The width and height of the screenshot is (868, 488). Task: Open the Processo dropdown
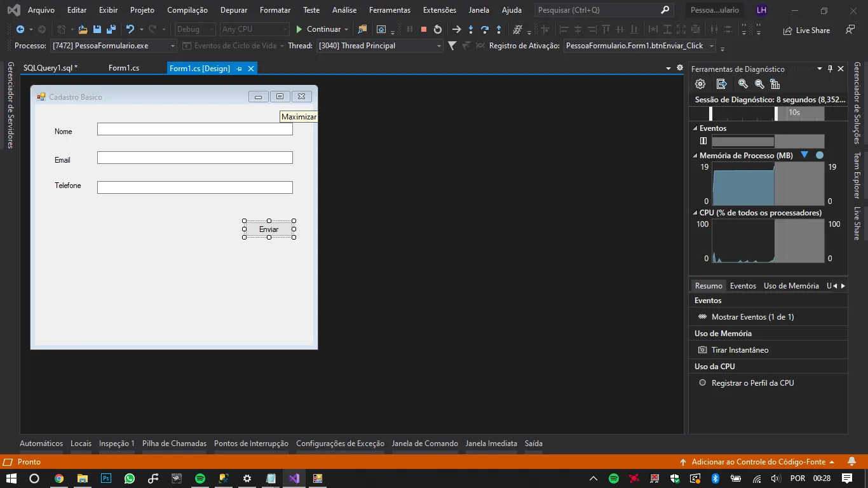click(173, 46)
